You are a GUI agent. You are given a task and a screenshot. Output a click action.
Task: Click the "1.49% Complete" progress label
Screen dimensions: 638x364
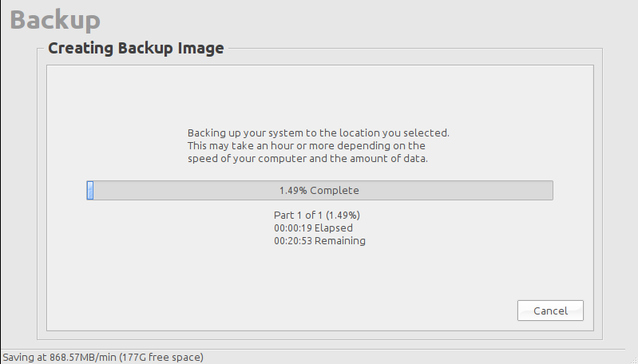[x=319, y=191]
